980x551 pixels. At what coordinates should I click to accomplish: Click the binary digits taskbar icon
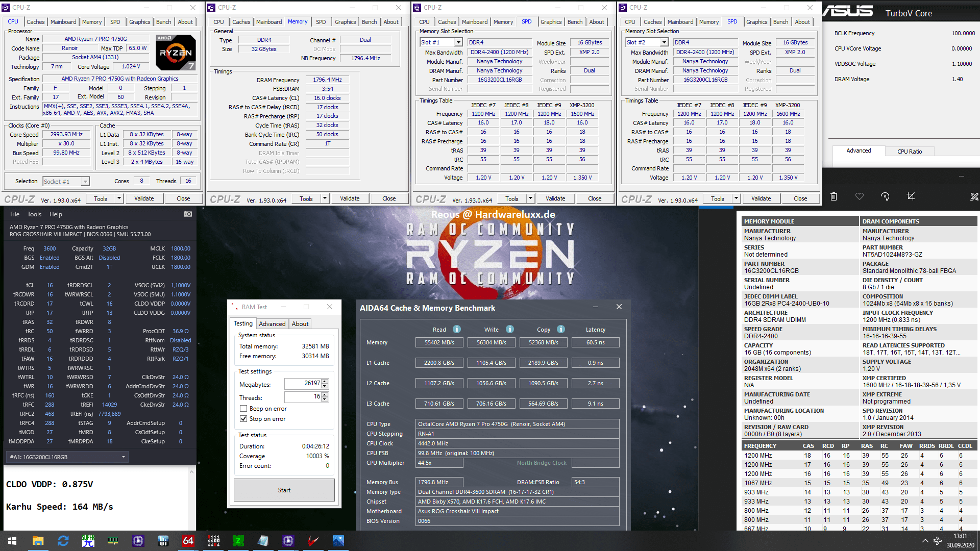click(213, 541)
